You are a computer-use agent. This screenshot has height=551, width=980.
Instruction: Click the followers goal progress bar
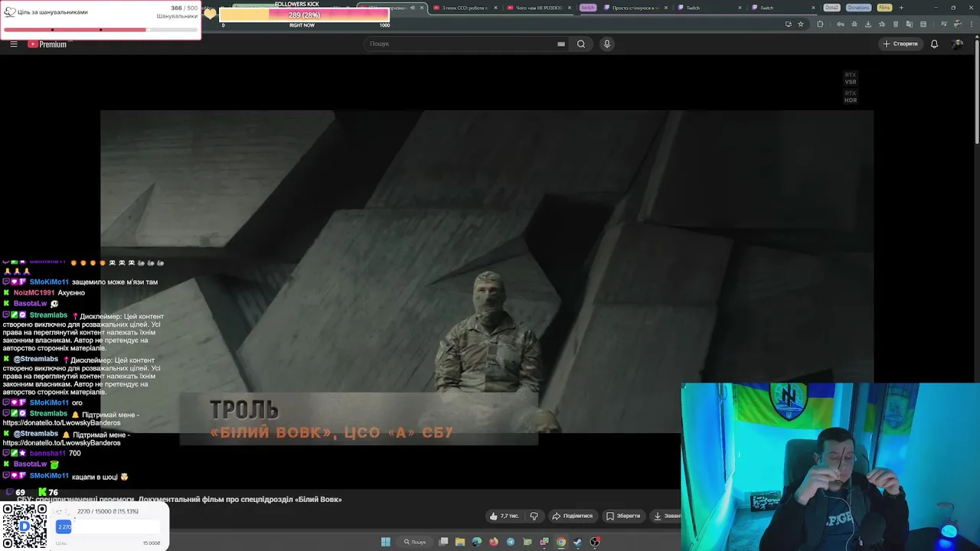tap(100, 30)
